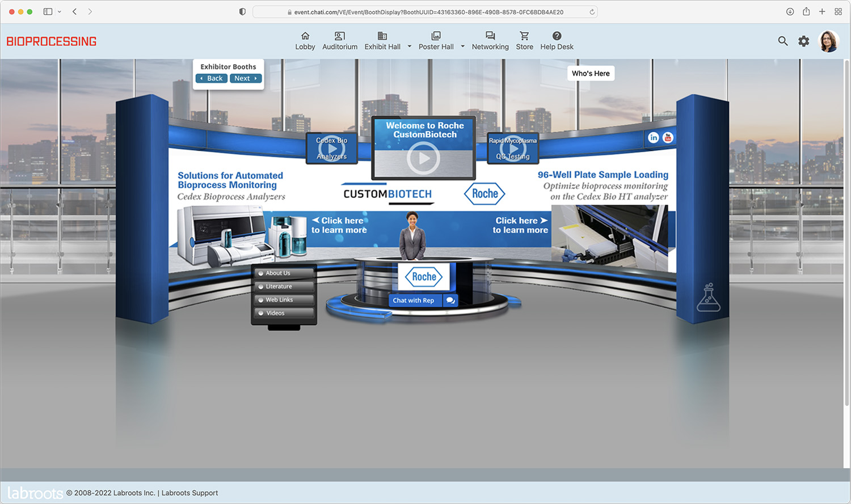Expand the Exhibit Hall dropdown arrow
The height and width of the screenshot is (504, 851).
point(409,47)
